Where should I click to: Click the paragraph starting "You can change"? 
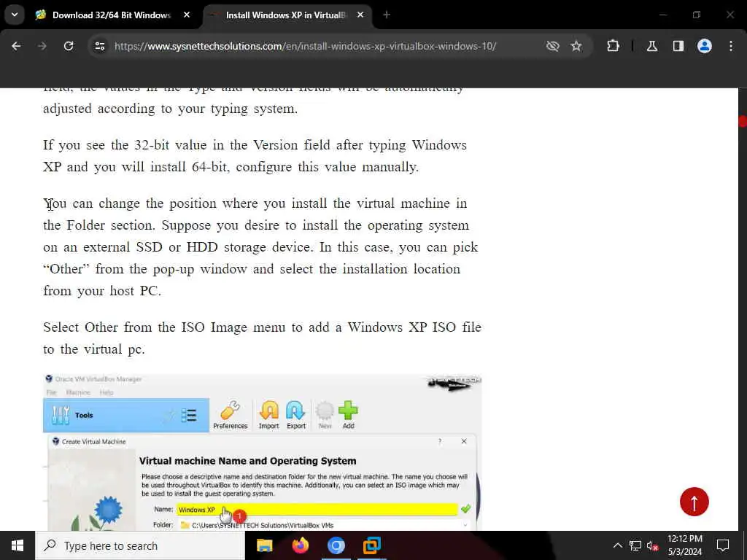click(x=260, y=247)
